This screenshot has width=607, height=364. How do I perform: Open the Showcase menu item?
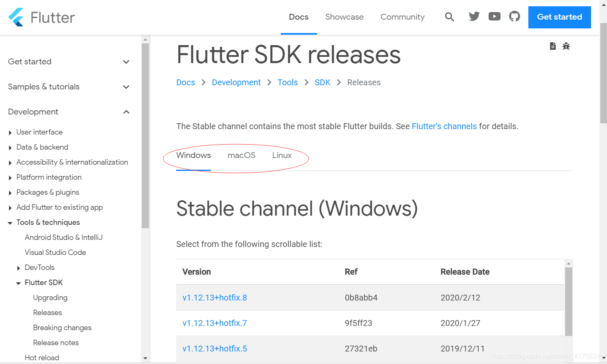(344, 17)
